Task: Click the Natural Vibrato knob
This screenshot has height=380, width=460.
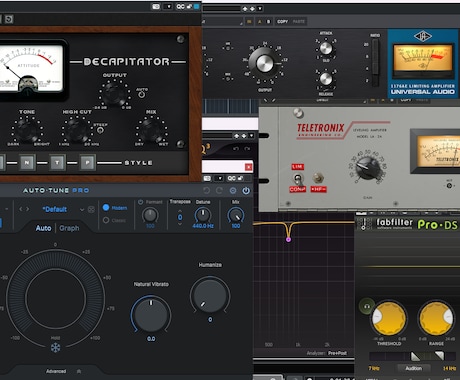Action: 151,315
